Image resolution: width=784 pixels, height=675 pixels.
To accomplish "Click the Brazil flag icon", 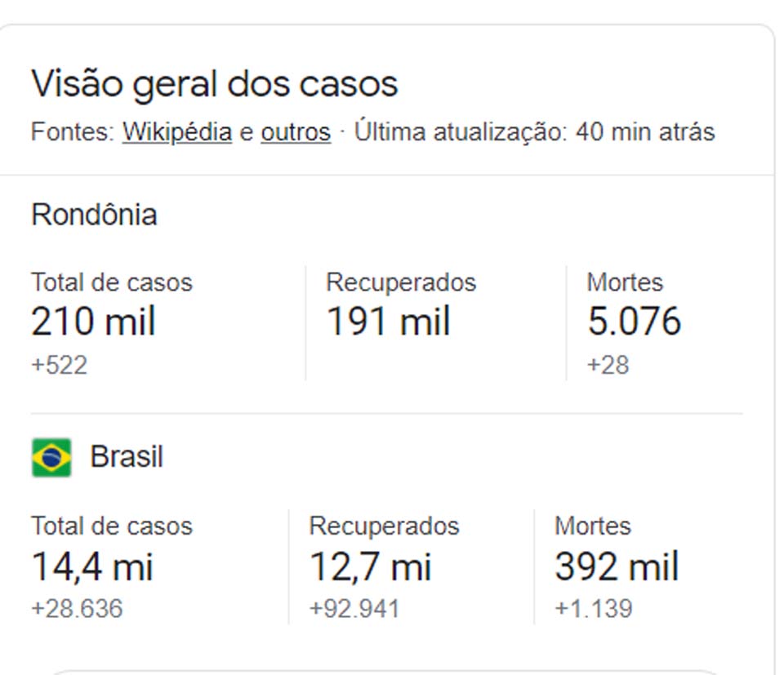I will click(51, 457).
